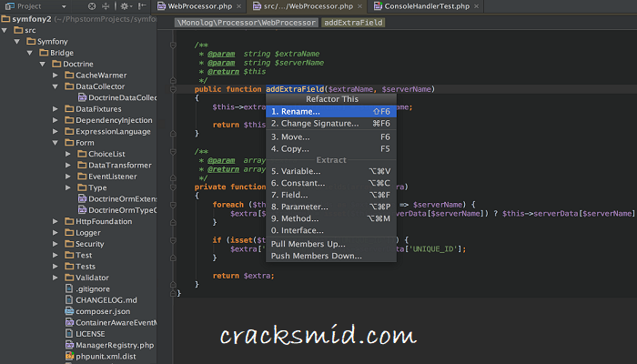Image resolution: width=637 pixels, height=364 pixels.
Task: Select the CHANGELOG.md file icon
Action: pyautogui.click(x=69, y=300)
